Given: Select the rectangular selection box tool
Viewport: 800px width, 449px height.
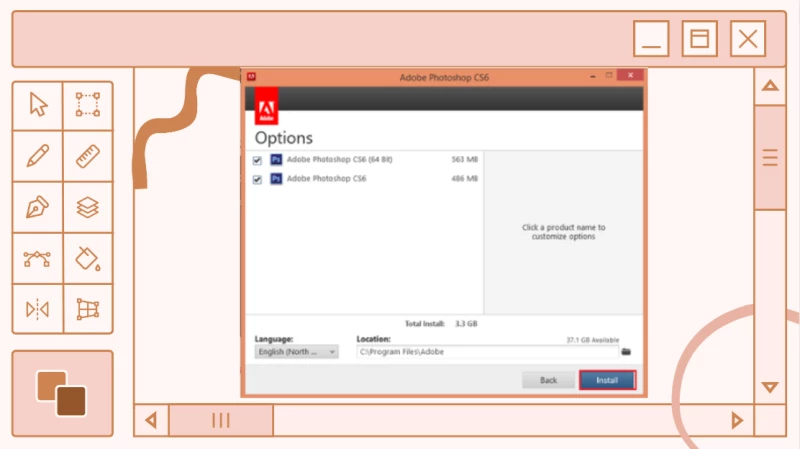Looking at the screenshot, I should (88, 105).
